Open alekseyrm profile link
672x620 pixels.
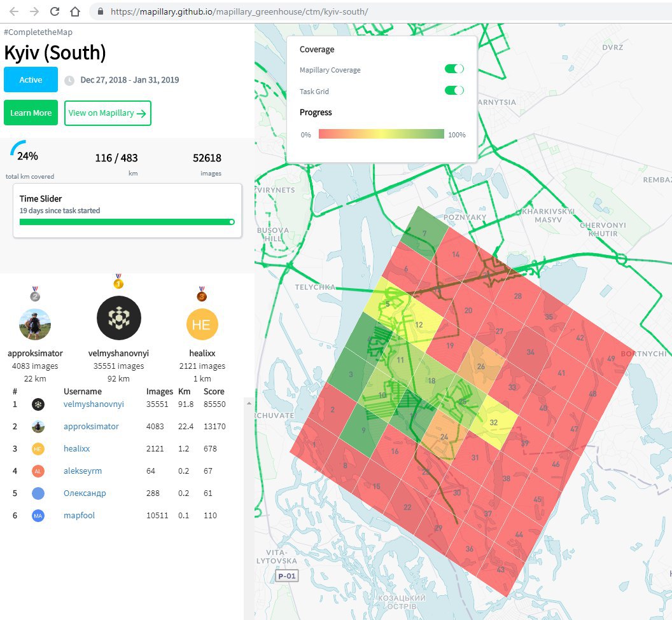[83, 471]
